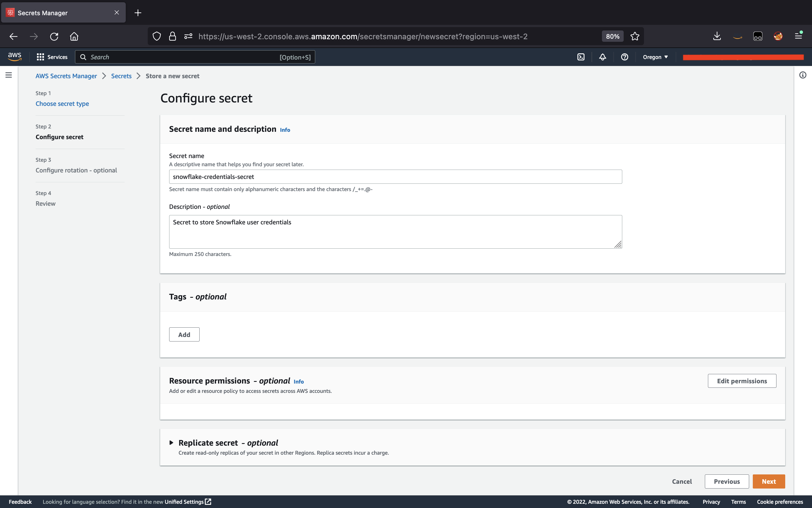Proceed with the Next button

pos(769,481)
